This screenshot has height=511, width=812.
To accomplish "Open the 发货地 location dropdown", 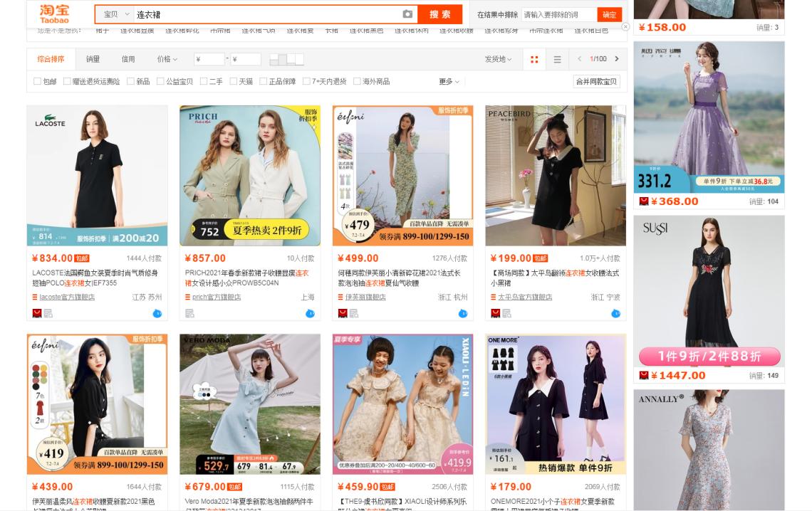I will 498,60.
